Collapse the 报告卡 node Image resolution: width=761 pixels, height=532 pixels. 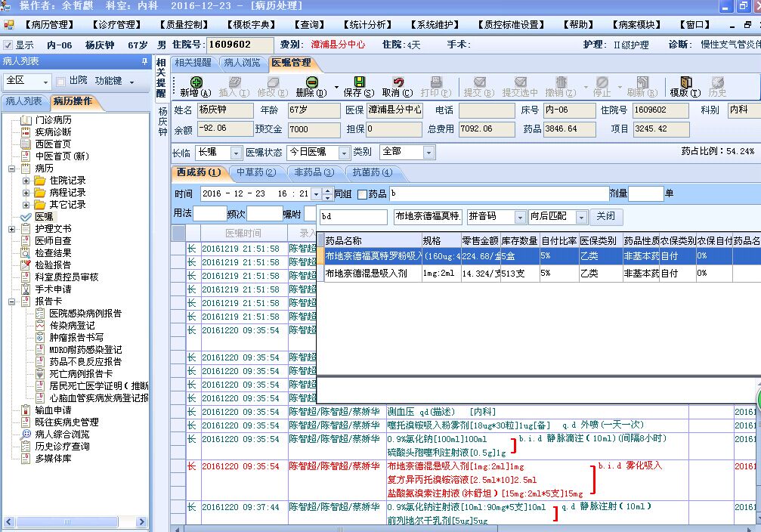11,302
